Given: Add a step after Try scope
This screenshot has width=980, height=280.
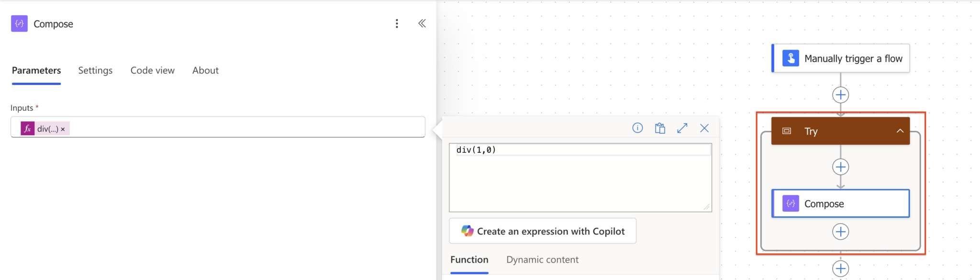Looking at the screenshot, I should pos(840,269).
